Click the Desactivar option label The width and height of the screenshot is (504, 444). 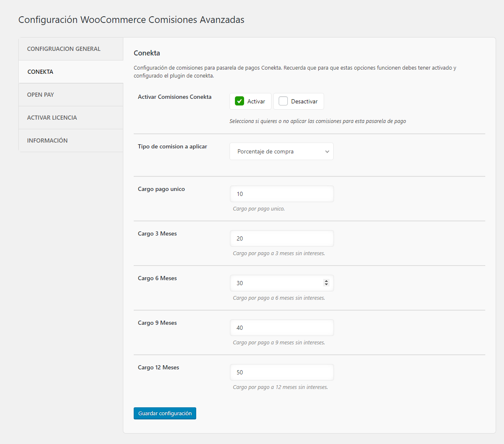(x=304, y=101)
